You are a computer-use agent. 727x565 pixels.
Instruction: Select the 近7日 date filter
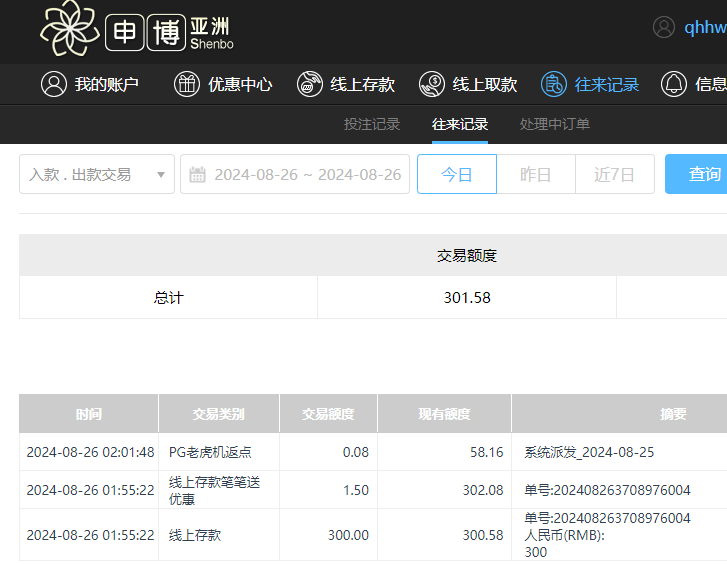(614, 174)
